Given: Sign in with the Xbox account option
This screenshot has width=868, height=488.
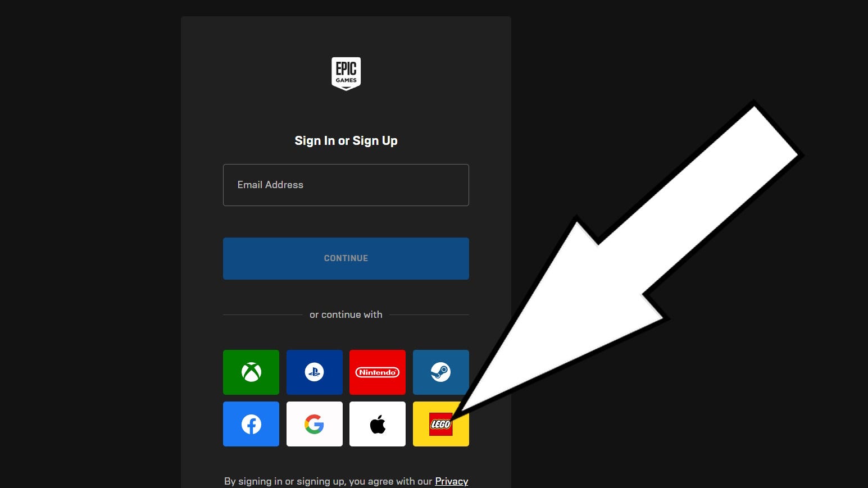Looking at the screenshot, I should [251, 372].
